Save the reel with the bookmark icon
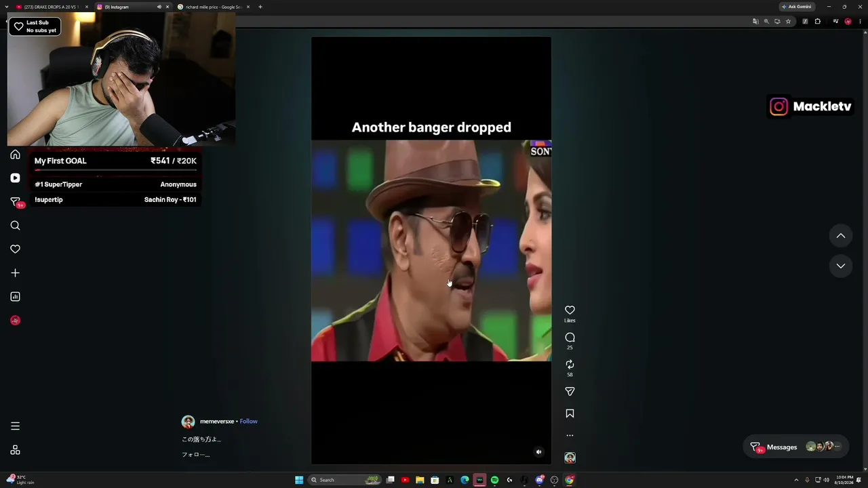Image resolution: width=868 pixels, height=488 pixels. pyautogui.click(x=570, y=413)
